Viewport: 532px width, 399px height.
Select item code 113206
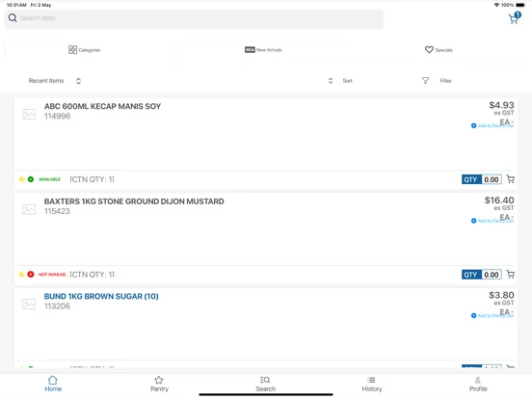coord(57,306)
